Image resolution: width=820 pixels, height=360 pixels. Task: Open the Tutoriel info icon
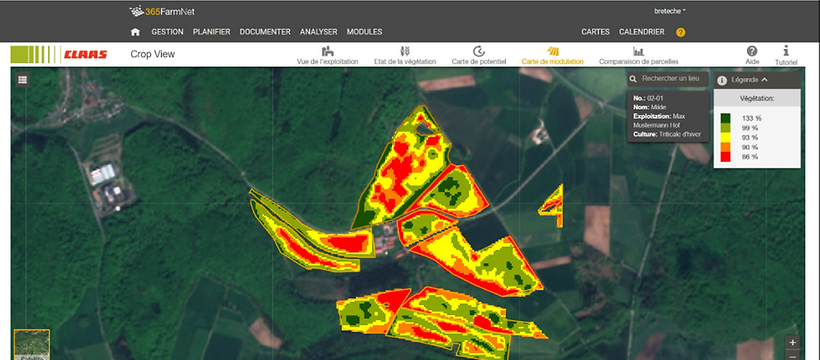(786, 55)
